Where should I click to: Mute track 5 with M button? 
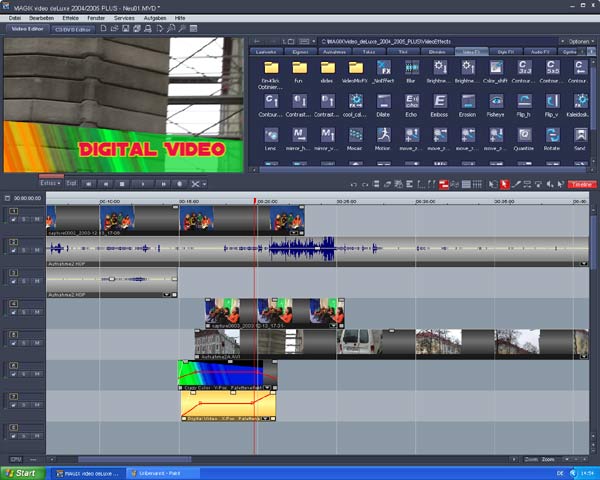[x=37, y=343]
